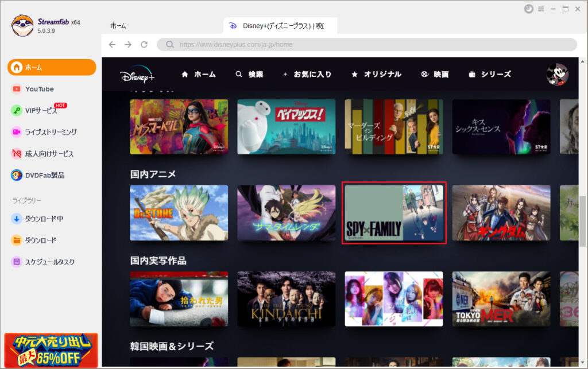Viewport: 588px width, 369px height.
Task: Click the search magnifier in address bar
Action: (x=170, y=45)
